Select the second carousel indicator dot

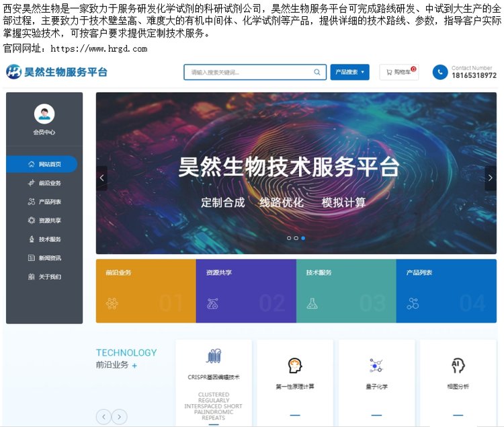pos(296,238)
